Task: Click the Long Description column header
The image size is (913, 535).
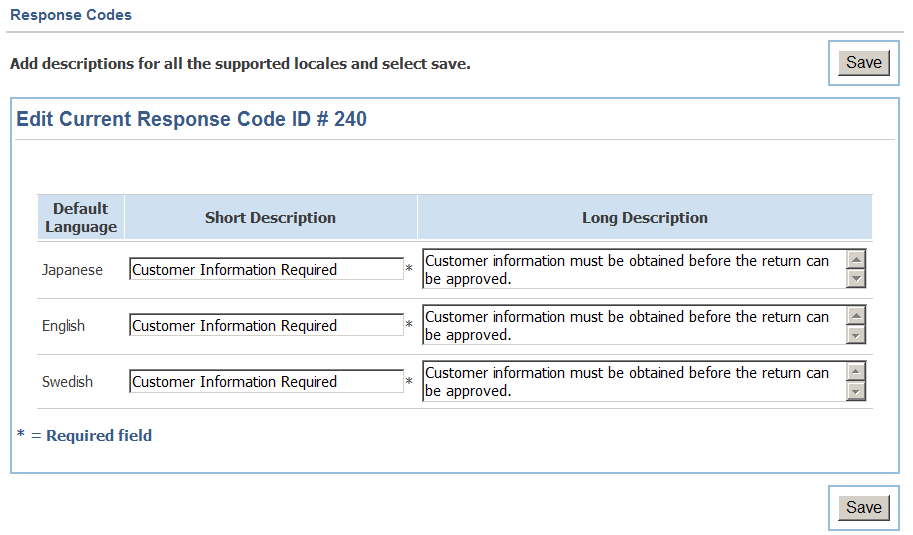Action: tap(645, 218)
